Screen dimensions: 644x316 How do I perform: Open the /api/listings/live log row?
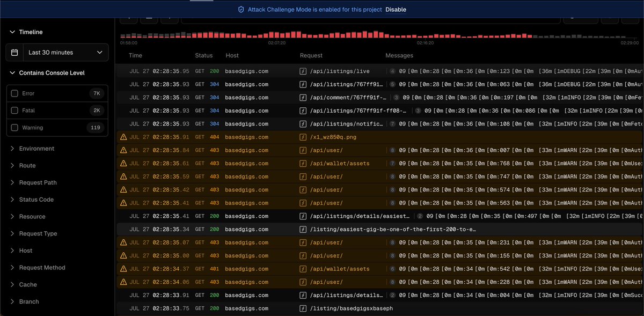(379, 71)
